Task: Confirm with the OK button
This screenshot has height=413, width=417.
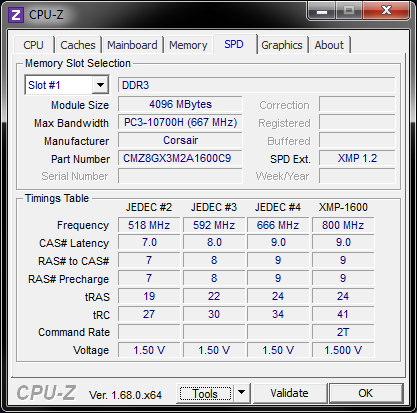Action: (x=366, y=393)
